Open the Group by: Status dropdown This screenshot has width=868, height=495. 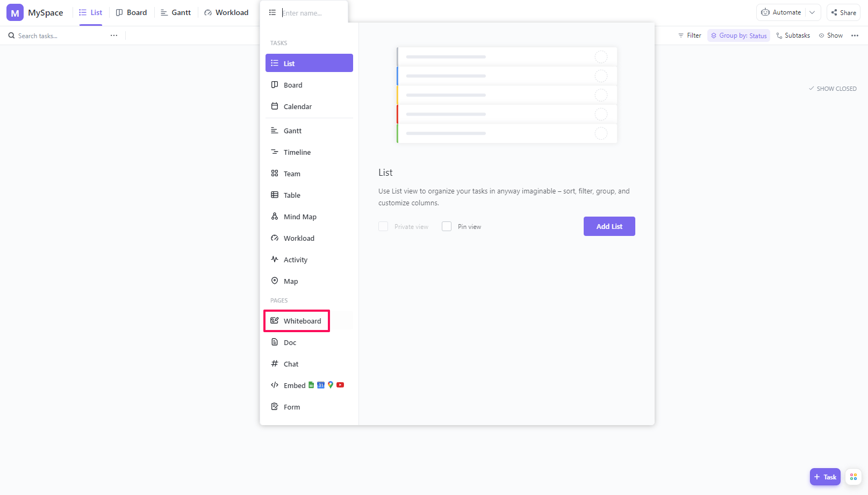coord(738,35)
